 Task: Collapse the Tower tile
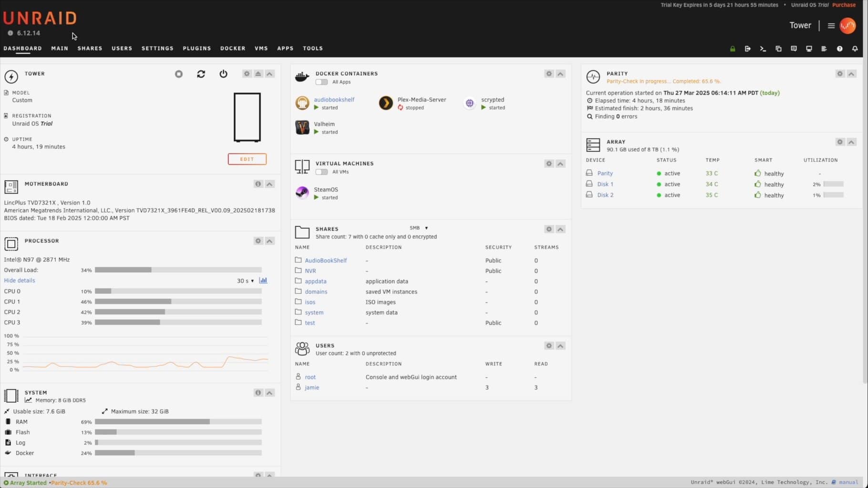(270, 74)
